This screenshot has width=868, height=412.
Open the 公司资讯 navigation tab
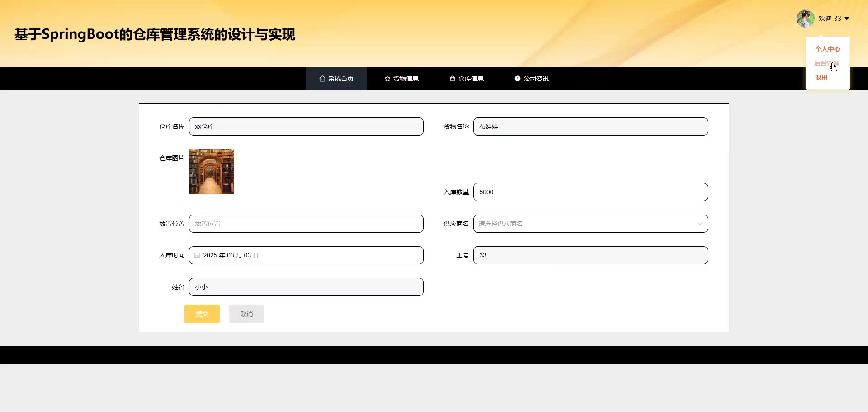pos(532,79)
